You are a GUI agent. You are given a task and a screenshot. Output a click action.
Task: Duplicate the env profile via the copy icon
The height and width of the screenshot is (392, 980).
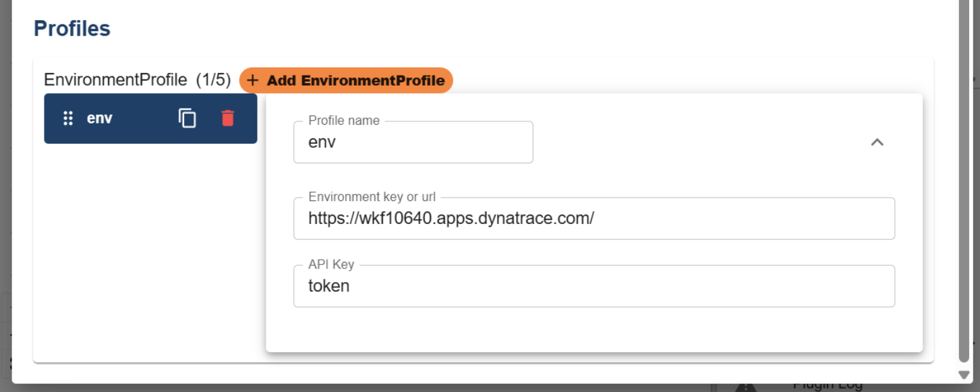[187, 118]
